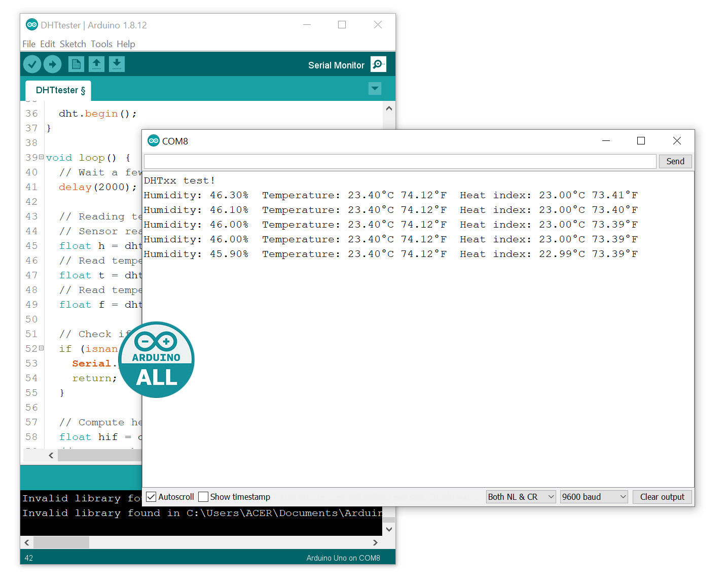The height and width of the screenshot is (587, 728).
Task: Click the Arduino logo in the COM8 title bar
Action: [x=153, y=141]
